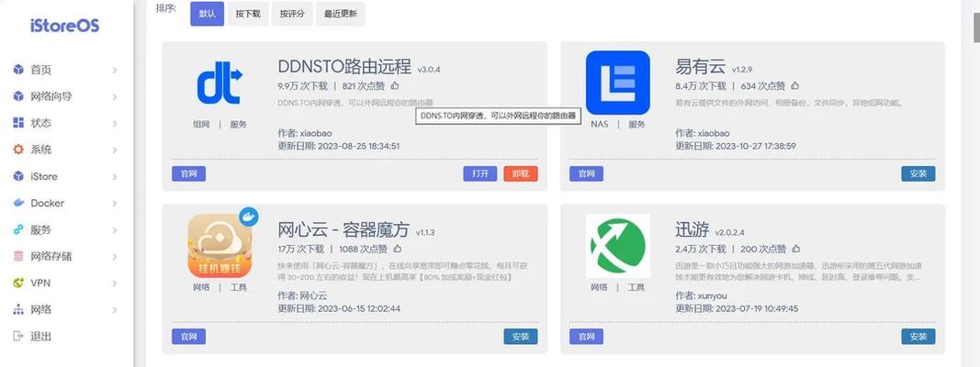Like DDNSTO with the thumbs-up icon
The height and width of the screenshot is (367, 980).
[395, 85]
